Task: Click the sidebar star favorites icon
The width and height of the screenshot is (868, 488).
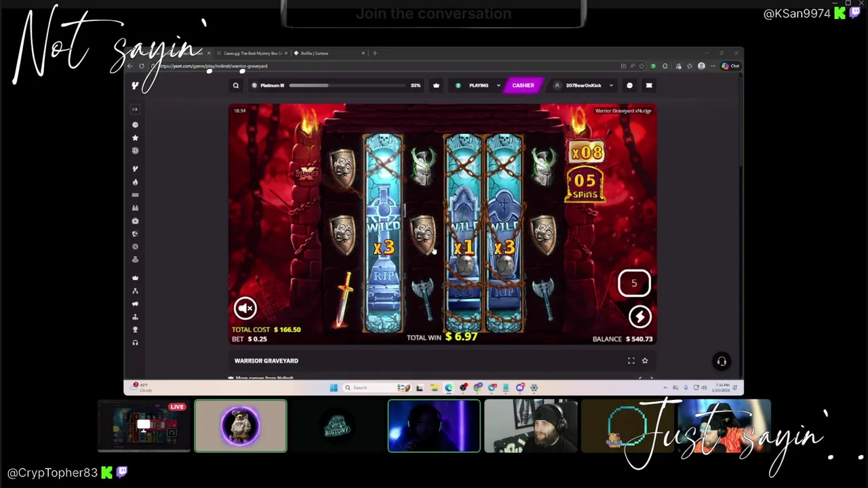Action: (x=135, y=138)
